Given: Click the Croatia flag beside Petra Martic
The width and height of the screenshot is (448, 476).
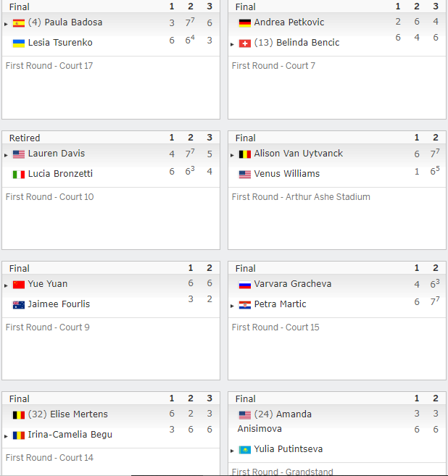Looking at the screenshot, I should [x=245, y=305].
